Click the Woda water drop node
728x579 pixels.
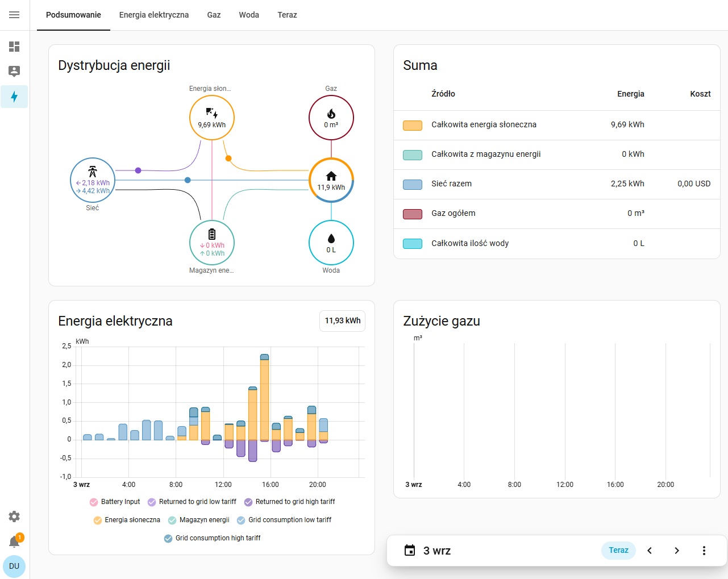click(331, 243)
